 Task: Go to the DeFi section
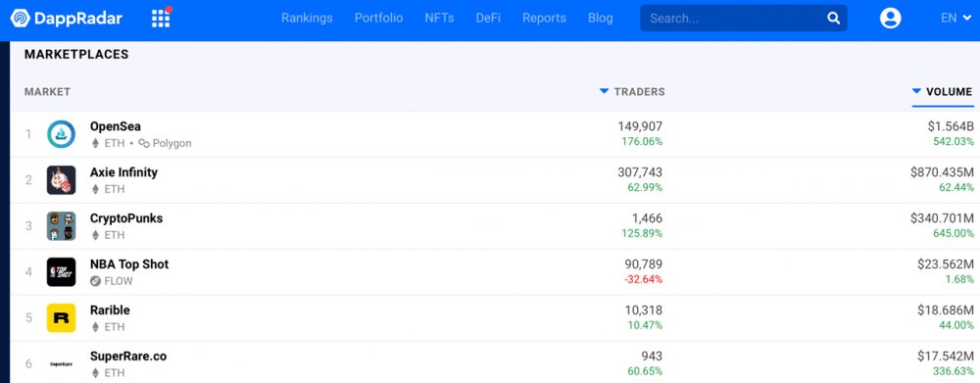click(x=488, y=18)
